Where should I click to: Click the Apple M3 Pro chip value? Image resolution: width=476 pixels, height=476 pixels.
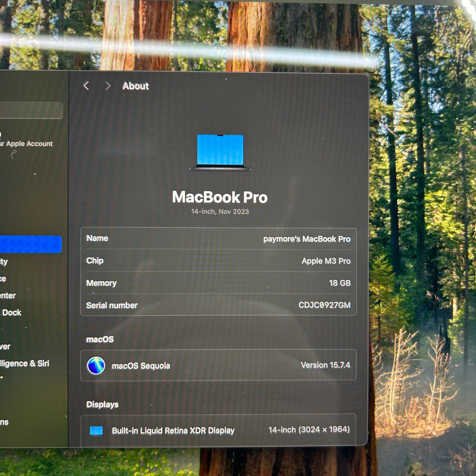pyautogui.click(x=326, y=261)
